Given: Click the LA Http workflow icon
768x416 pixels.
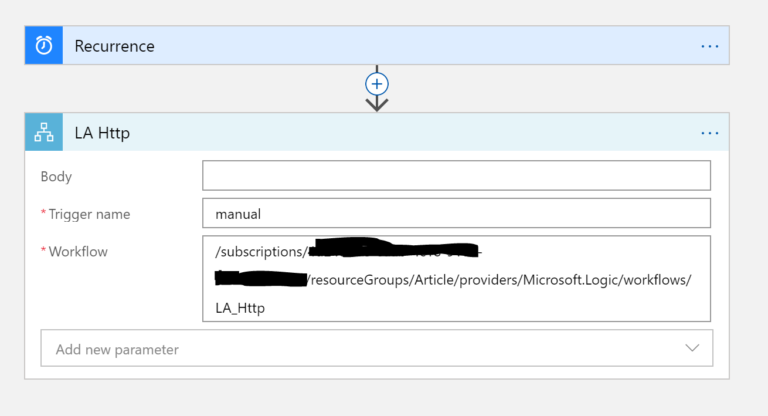Looking at the screenshot, I should pos(44,132).
